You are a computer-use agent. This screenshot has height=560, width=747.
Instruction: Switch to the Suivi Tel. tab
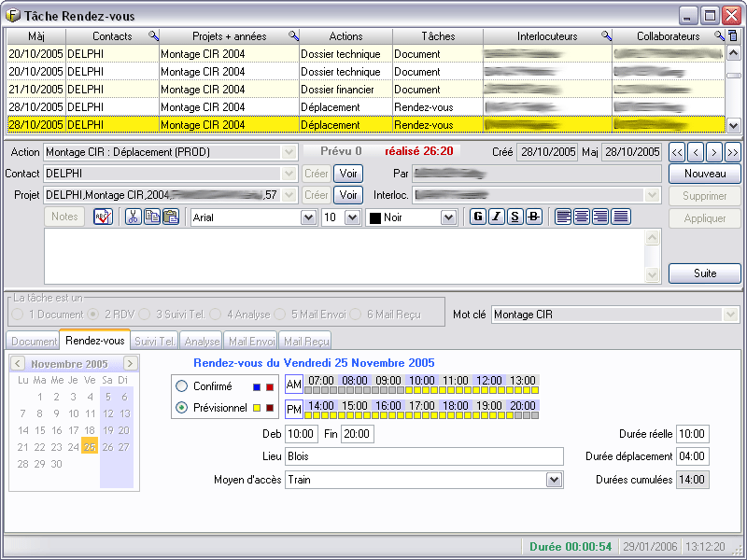click(x=154, y=342)
